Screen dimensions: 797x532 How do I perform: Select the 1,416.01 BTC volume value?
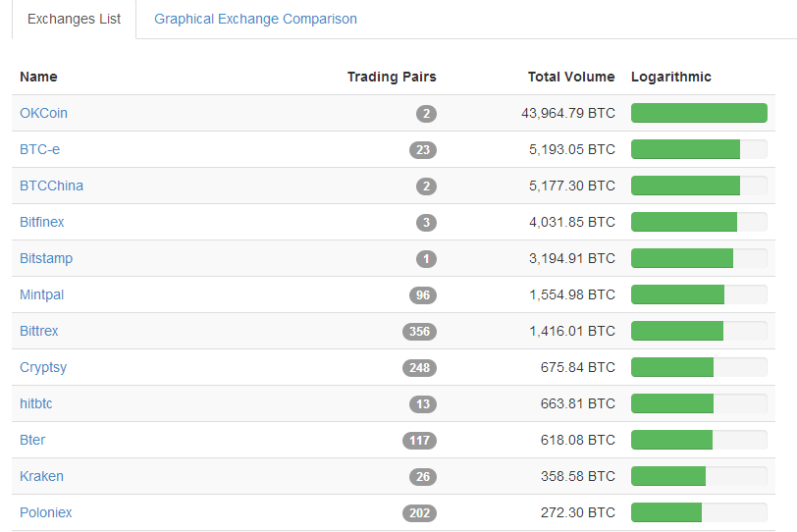[572, 332]
